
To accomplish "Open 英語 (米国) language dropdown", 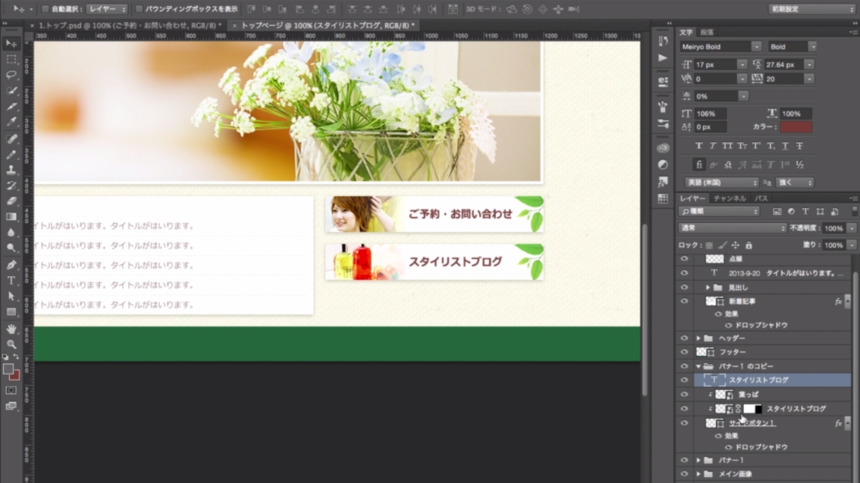I will [x=721, y=183].
